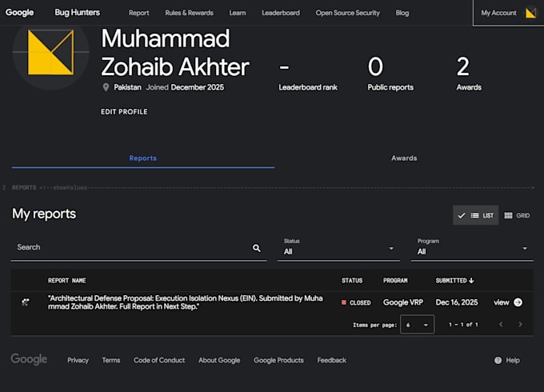Click the 0 Public reports stat

(390, 74)
